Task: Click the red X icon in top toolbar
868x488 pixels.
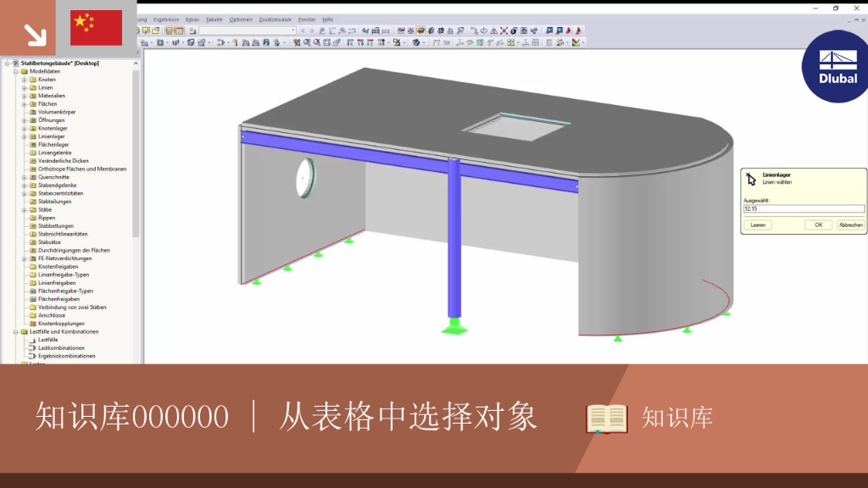Action: click(x=504, y=31)
